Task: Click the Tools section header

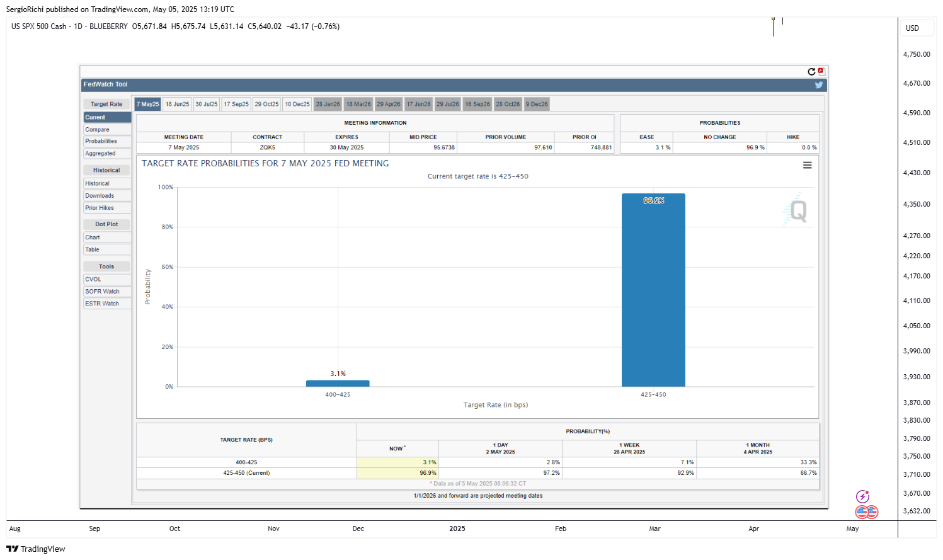Action: pos(106,266)
